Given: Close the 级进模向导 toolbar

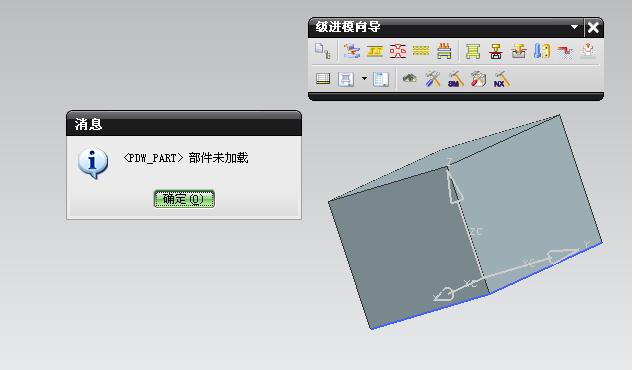Looking at the screenshot, I should click(593, 27).
